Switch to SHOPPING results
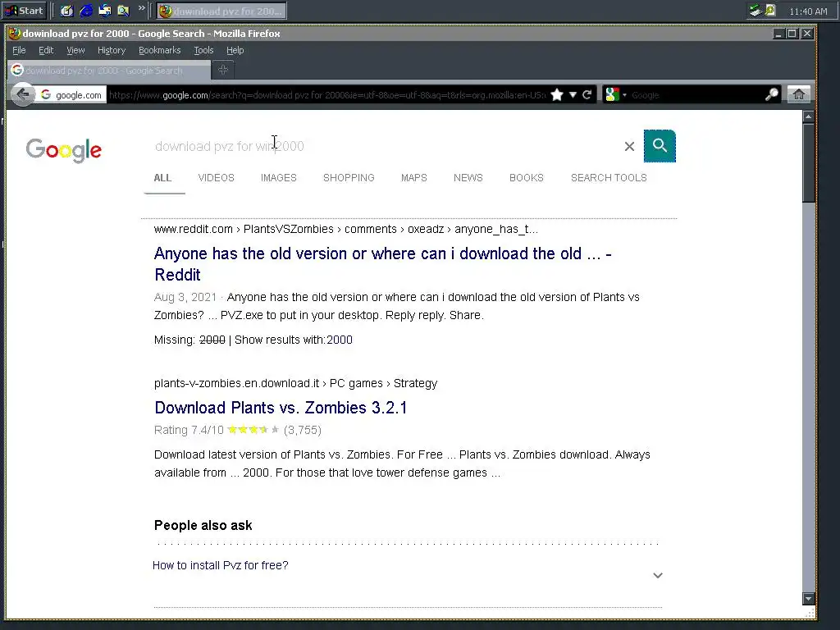 349,178
